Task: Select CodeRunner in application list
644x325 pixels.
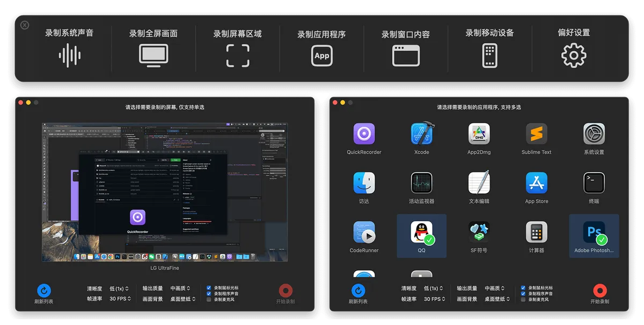Action: pos(364,232)
